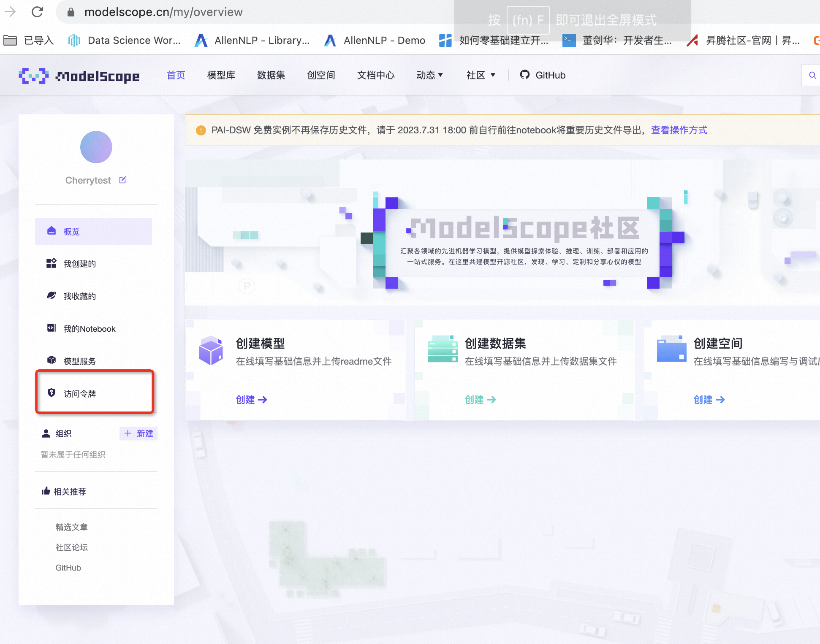Open the AllenNLP - Demo bookmark

click(375, 41)
